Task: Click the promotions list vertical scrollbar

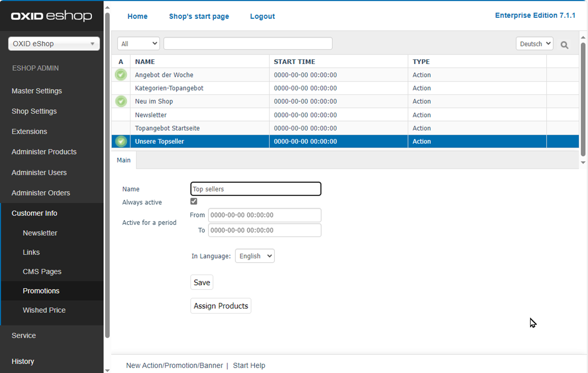Action: click(583, 97)
